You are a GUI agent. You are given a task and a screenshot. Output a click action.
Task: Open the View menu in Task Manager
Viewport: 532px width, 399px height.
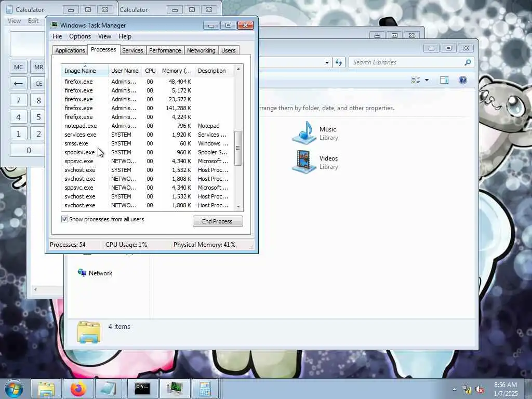click(x=104, y=36)
